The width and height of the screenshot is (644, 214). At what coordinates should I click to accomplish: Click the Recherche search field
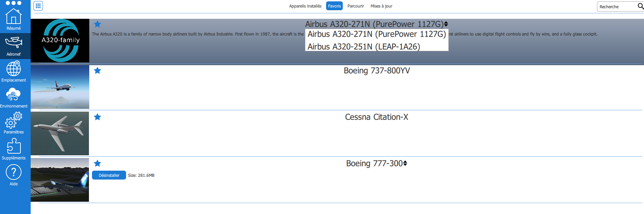(x=617, y=7)
